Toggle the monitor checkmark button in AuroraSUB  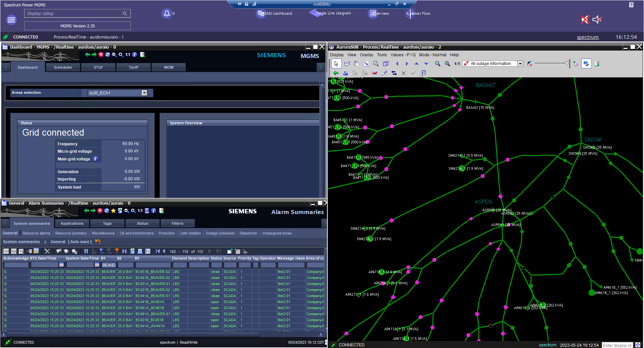coord(586,64)
